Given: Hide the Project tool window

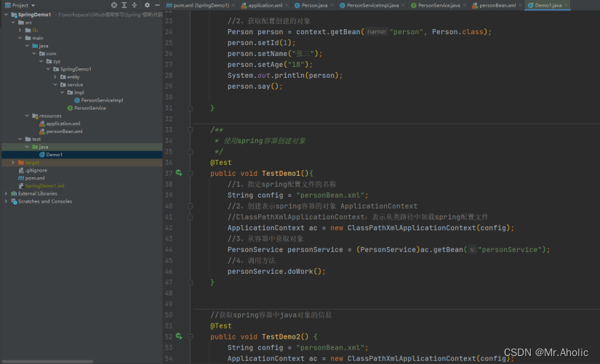Looking at the screenshot, I should pyautogui.click(x=157, y=5).
